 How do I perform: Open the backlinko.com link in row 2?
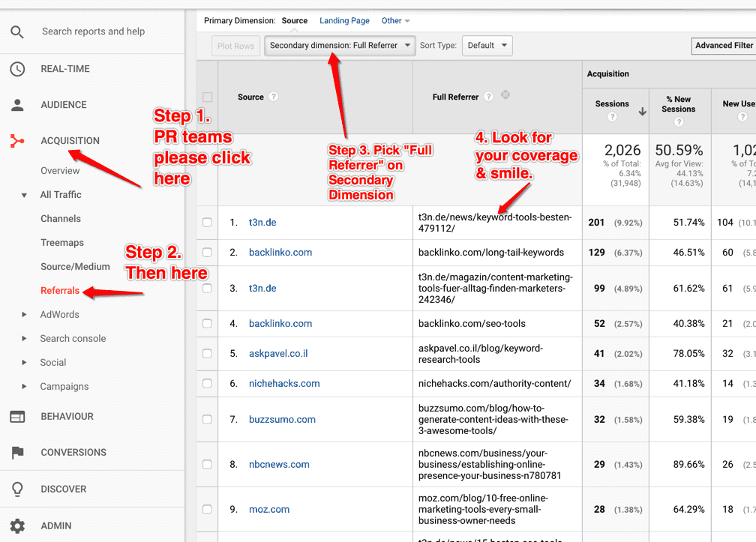tap(280, 252)
